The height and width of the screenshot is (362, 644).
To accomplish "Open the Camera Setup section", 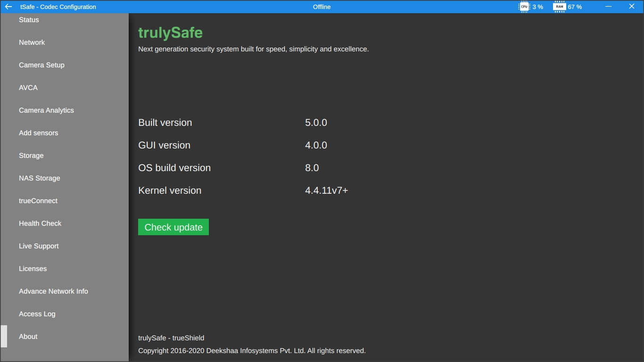I will coord(41,65).
